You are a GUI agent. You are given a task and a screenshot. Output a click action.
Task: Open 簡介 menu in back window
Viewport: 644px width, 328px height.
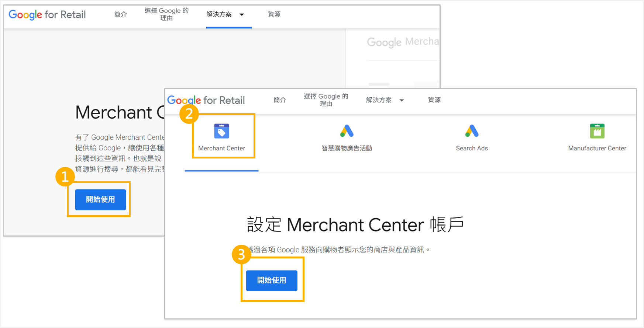pos(121,14)
